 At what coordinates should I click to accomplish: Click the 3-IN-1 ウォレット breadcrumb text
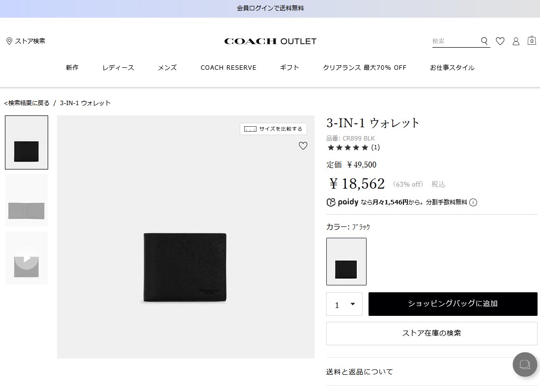click(85, 103)
